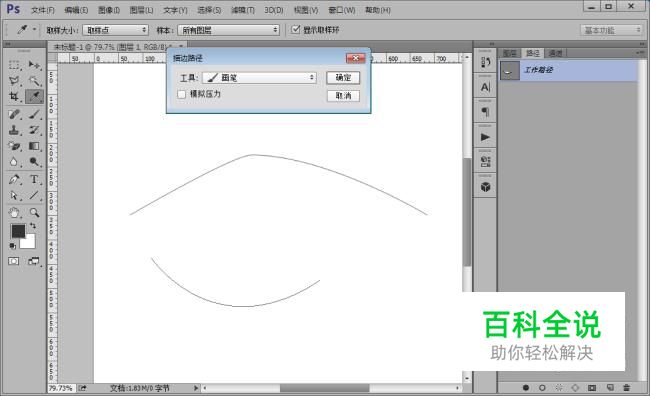Open the 基本功能 workspace dropdown
Screen dimensions: 650x396
click(611, 30)
